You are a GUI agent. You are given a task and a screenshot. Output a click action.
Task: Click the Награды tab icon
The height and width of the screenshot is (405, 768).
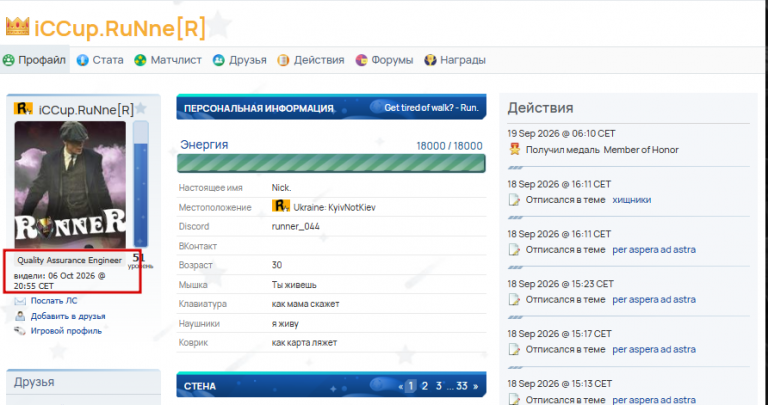[430, 60]
